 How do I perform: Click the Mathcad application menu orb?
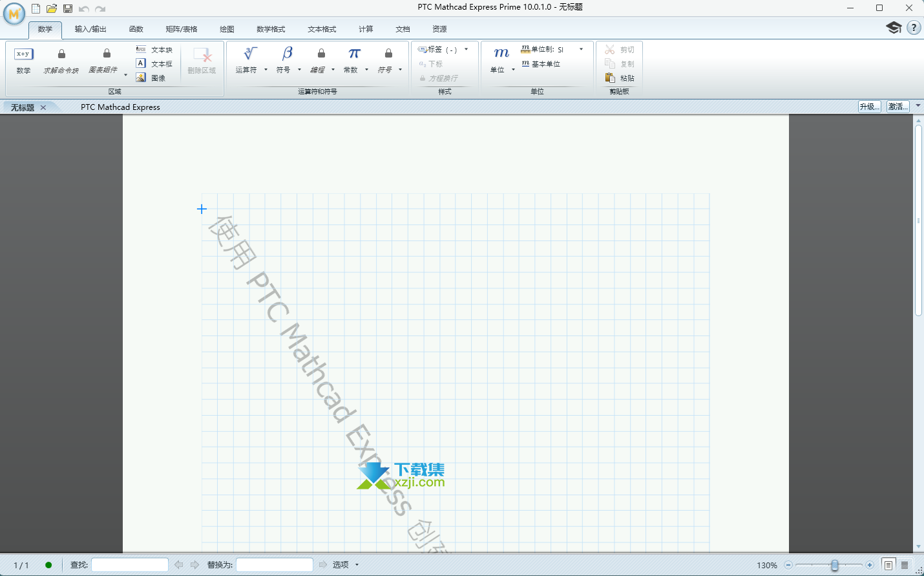[14, 13]
